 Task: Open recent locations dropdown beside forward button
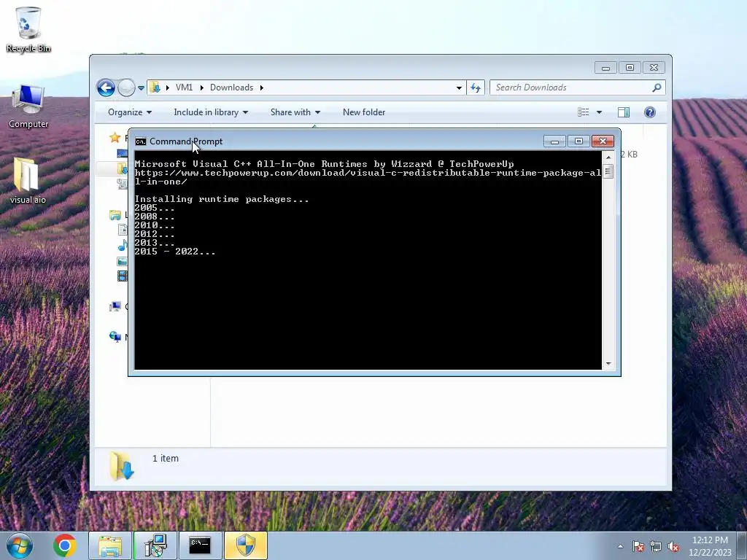point(141,87)
